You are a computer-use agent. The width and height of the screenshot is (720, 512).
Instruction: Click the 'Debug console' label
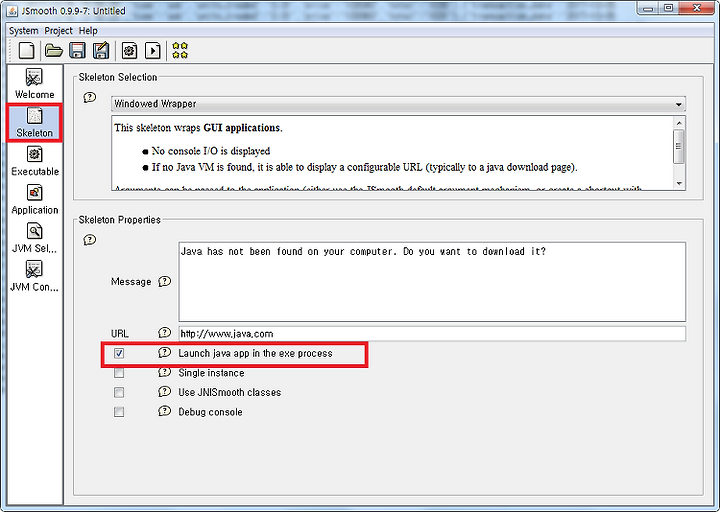pos(210,412)
